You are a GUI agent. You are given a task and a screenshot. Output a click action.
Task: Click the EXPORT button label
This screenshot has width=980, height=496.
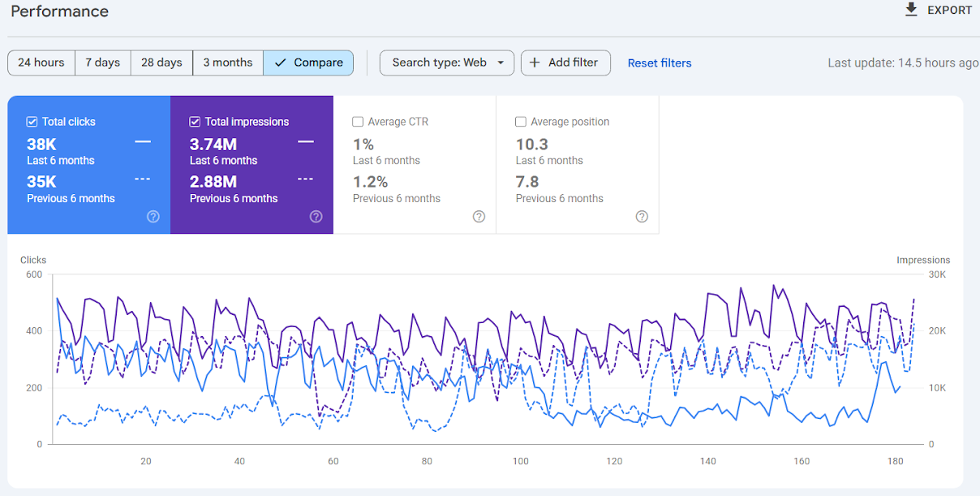(x=949, y=11)
